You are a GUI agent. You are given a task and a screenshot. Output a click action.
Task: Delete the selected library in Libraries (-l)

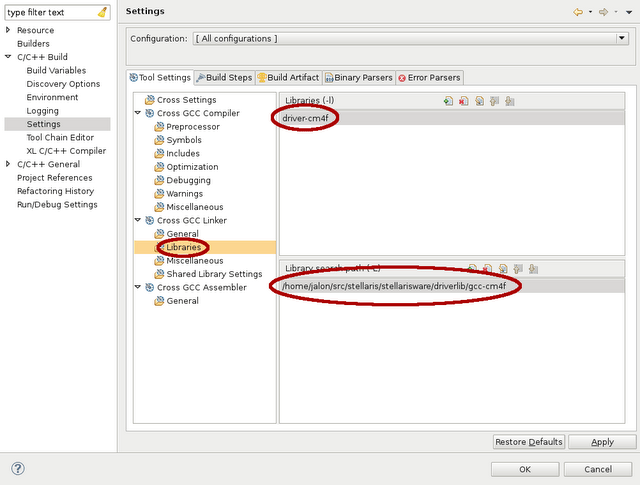pyautogui.click(x=464, y=101)
